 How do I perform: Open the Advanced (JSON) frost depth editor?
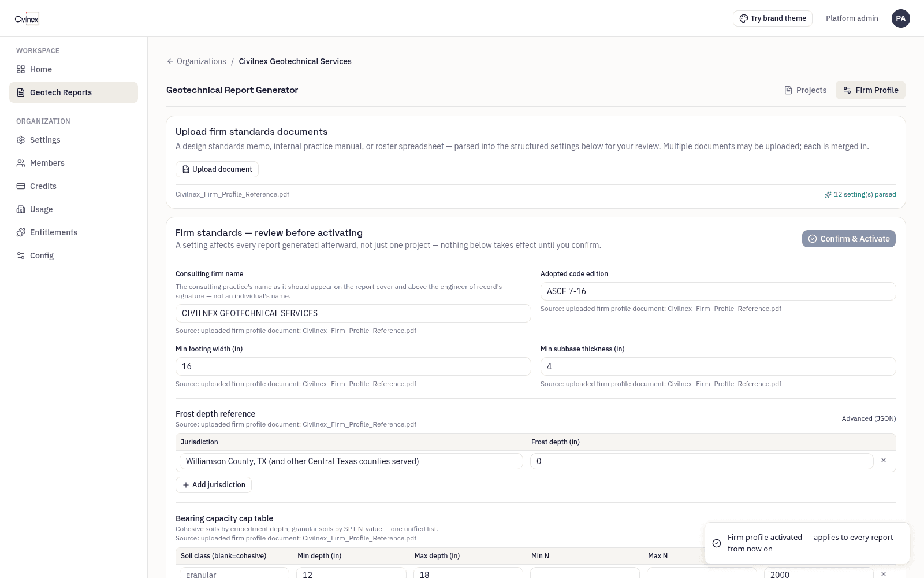coord(869,418)
